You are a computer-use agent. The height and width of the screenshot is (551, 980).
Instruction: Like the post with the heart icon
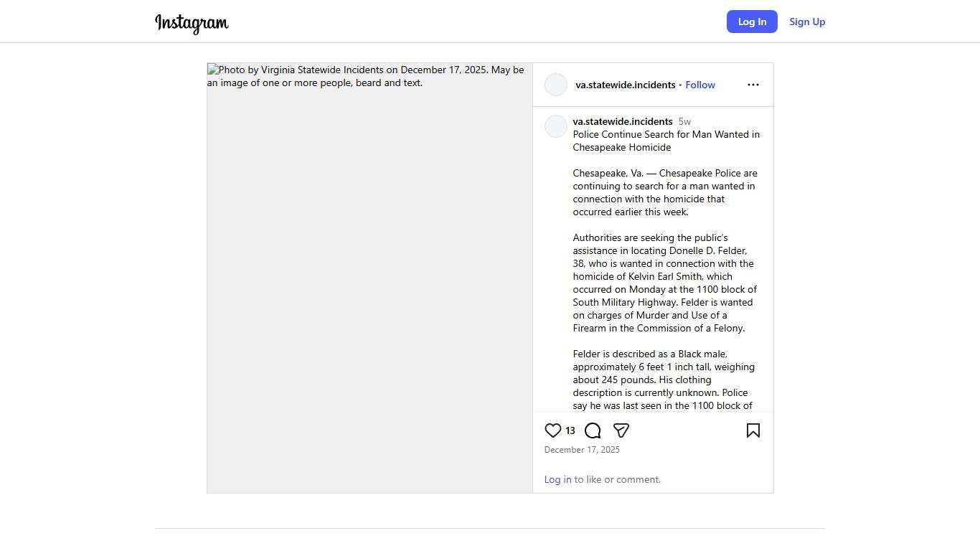552,430
